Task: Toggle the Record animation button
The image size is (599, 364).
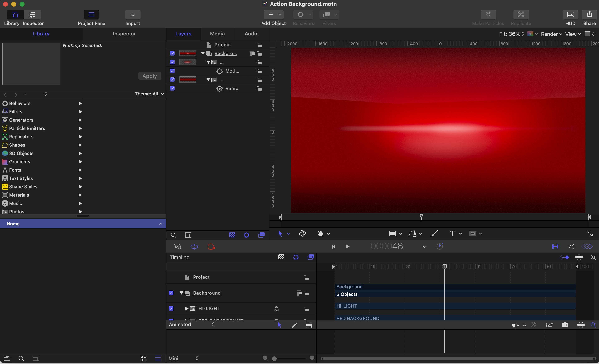Action: [211, 247]
